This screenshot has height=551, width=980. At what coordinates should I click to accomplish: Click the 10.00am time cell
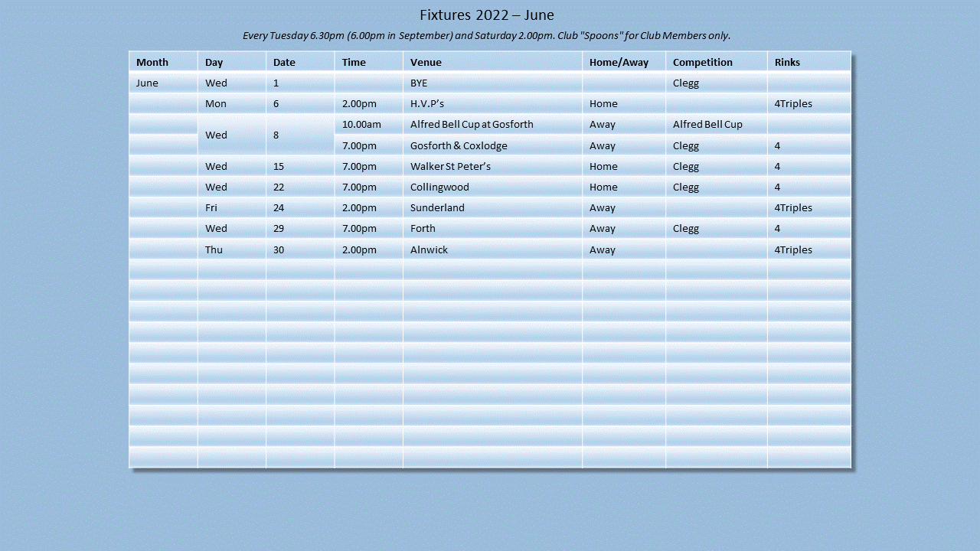click(361, 124)
